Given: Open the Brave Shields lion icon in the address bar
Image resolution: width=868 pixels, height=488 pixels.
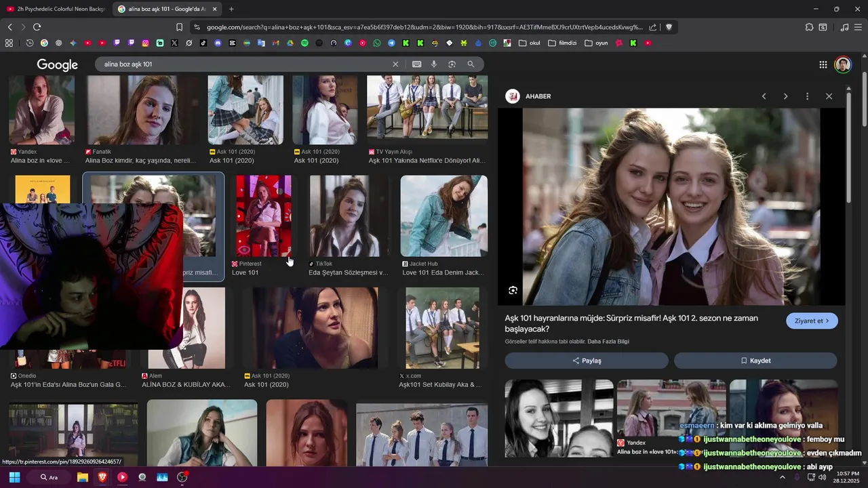Looking at the screenshot, I should 669,27.
